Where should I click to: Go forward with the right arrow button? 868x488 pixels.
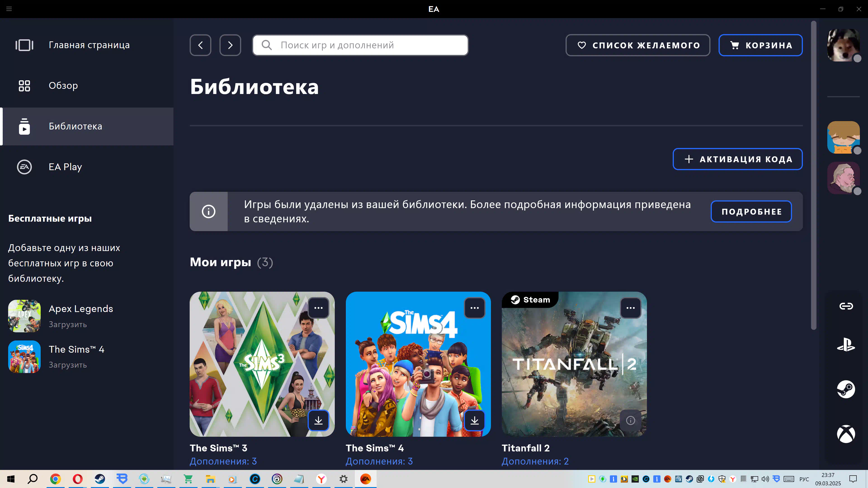[230, 45]
